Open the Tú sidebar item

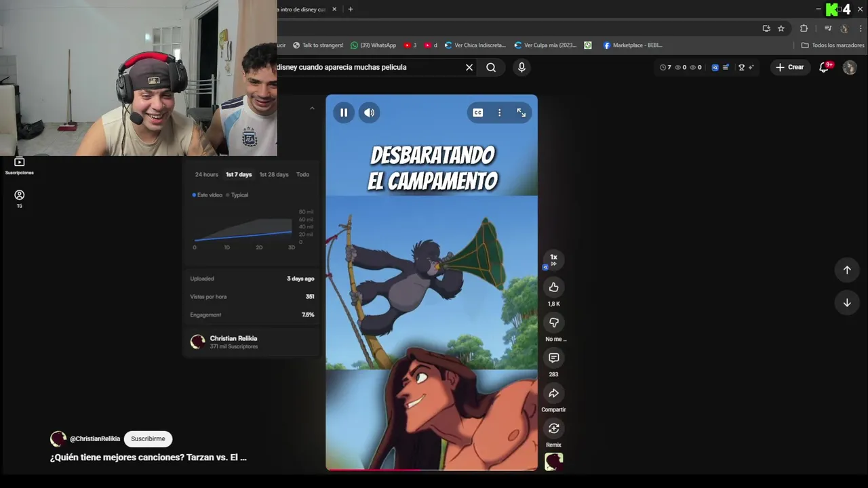19,199
